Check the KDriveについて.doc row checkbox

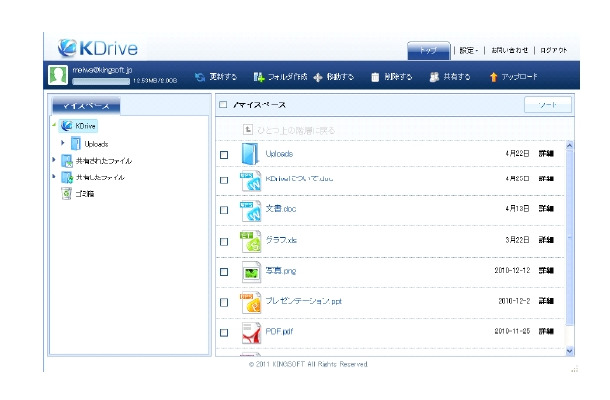224,180
